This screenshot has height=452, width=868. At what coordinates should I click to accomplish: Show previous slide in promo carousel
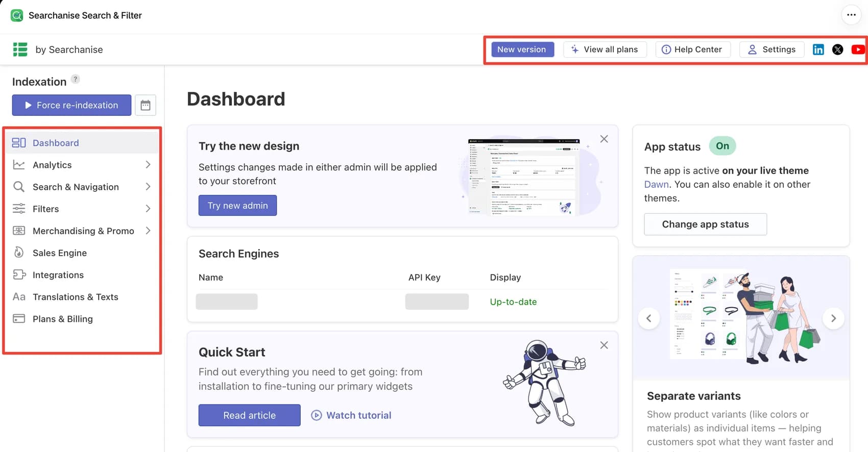point(649,318)
